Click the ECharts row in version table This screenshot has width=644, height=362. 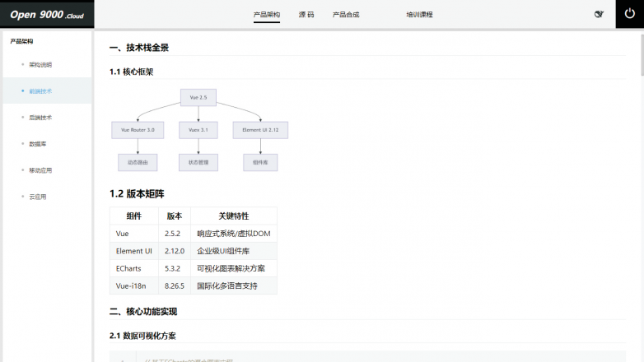[193, 268]
